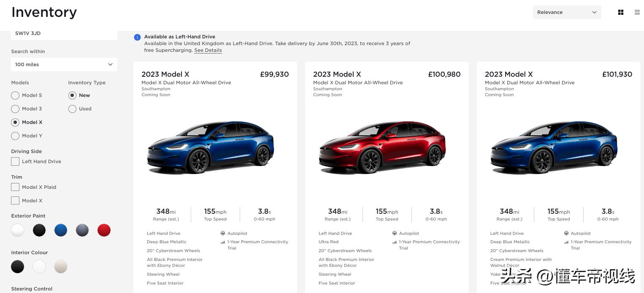This screenshot has height=293, width=644.
Task: Open the £99,930 Model X listing title
Action: click(166, 74)
